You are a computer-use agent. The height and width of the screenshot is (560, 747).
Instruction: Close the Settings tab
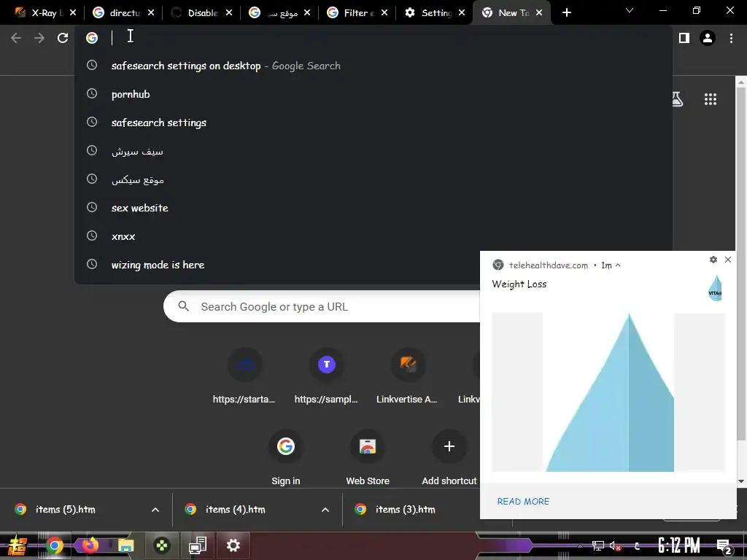461,12
